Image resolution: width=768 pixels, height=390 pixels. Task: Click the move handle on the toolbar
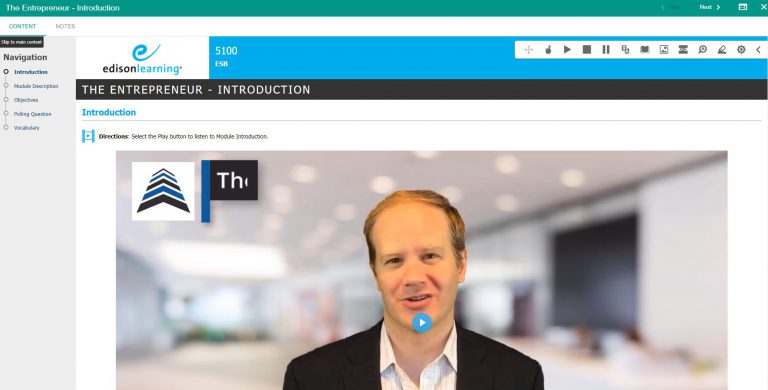point(528,49)
